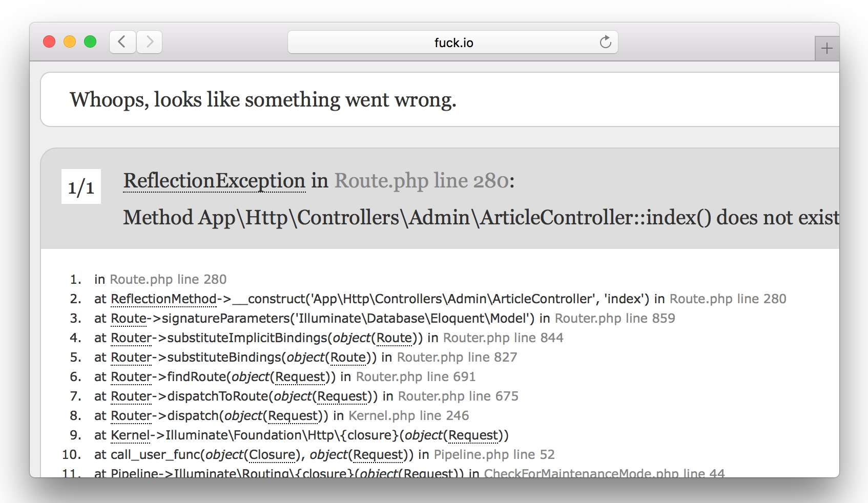
Task: Click Router in findRoute trace row
Action: tap(131, 376)
